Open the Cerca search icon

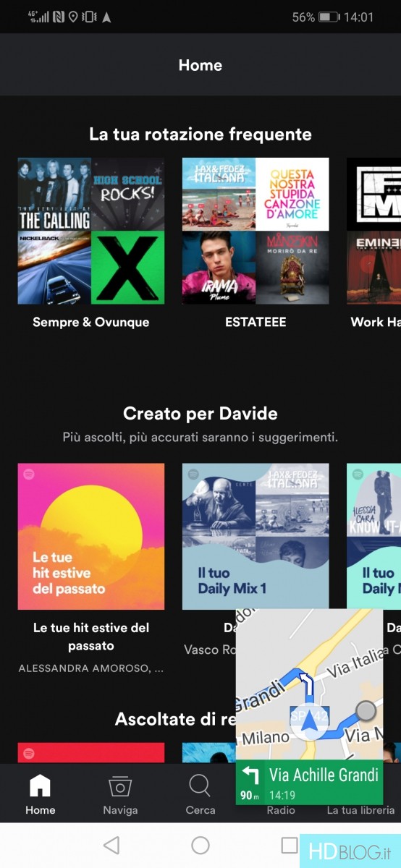point(200,786)
